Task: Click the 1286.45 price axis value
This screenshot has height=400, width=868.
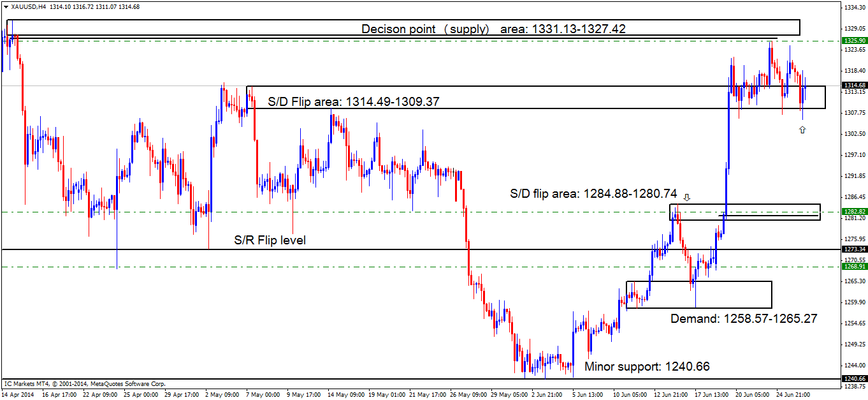Action: pyautogui.click(x=853, y=197)
